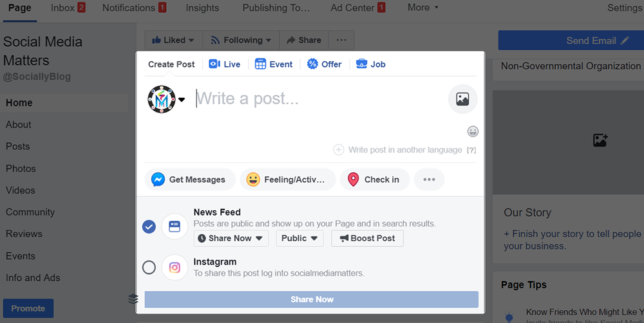This screenshot has height=323, width=644.
Task: Open the Inbox tab
Action: (68, 8)
